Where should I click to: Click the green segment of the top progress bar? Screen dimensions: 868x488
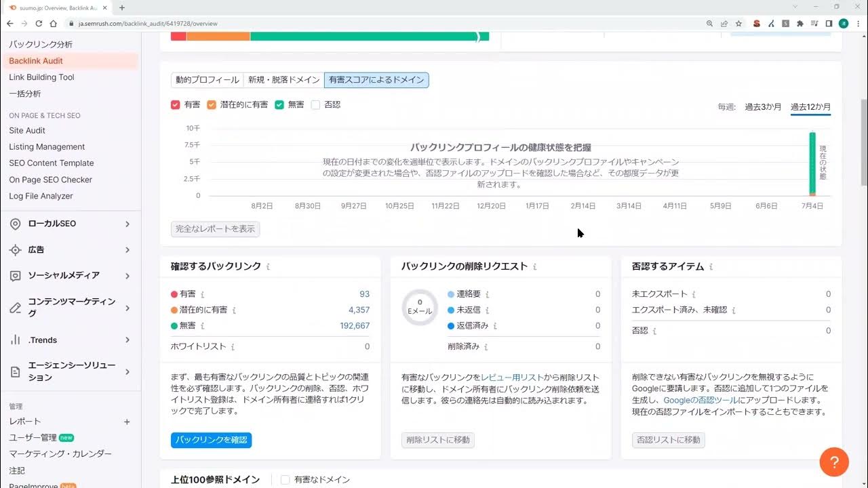click(369, 36)
